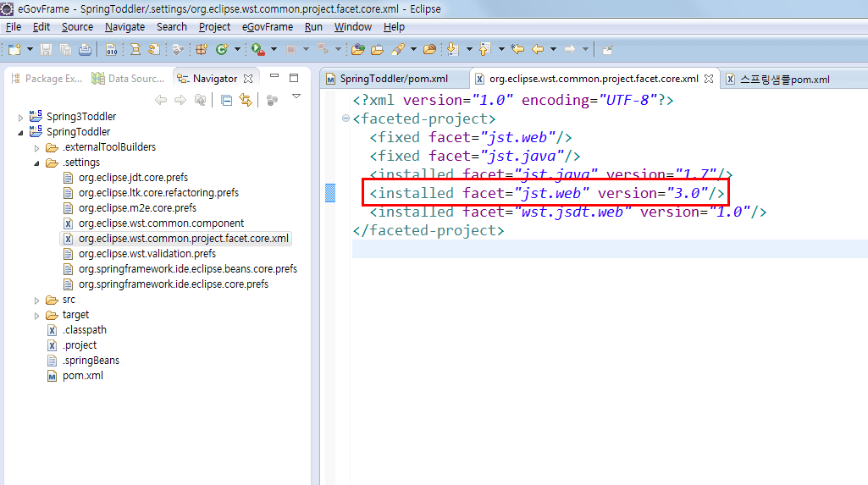
Task: Open the New wizard dropdown arrow
Action: point(30,49)
